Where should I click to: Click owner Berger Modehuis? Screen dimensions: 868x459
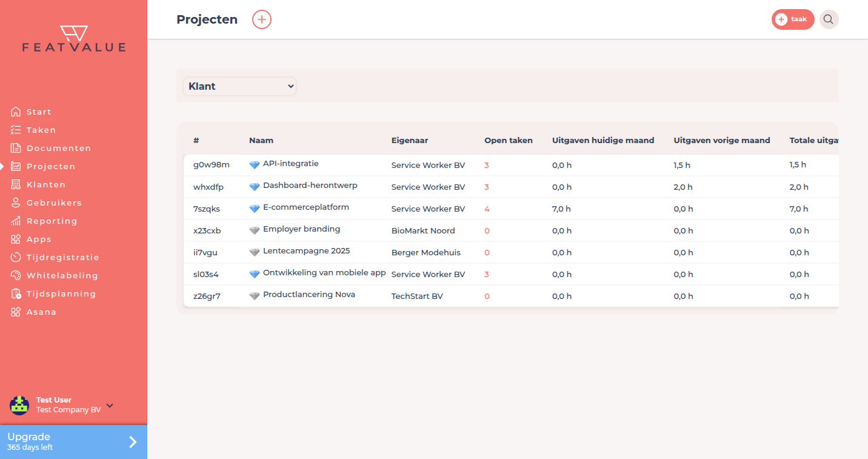426,252
